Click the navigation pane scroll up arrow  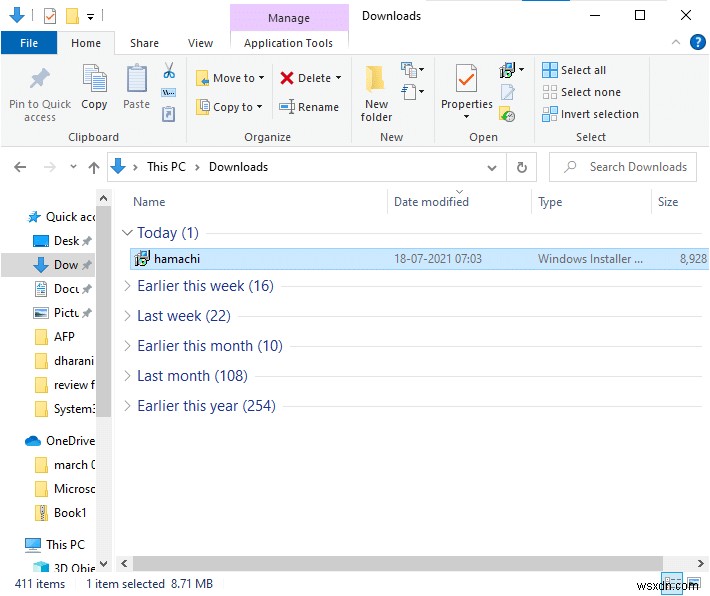pos(103,198)
